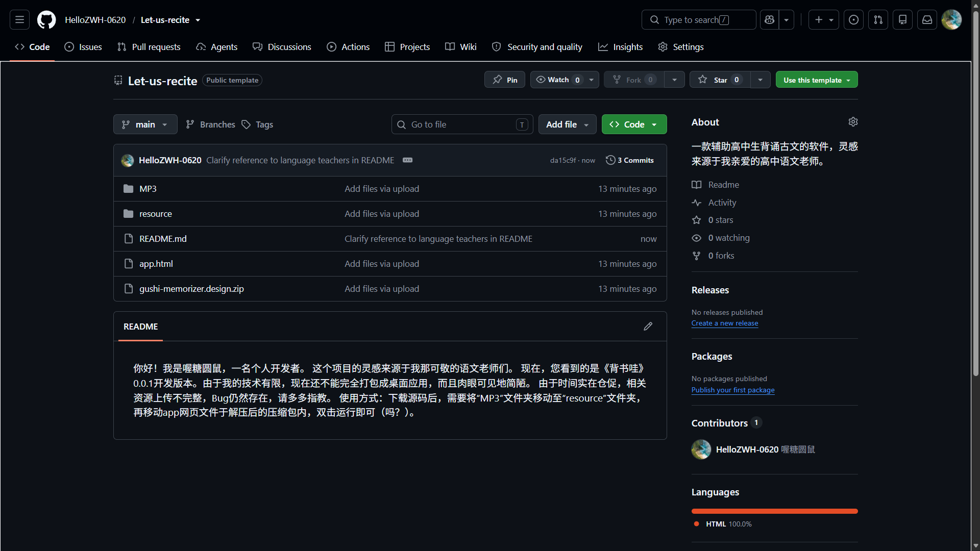Open the Actions tab
Image resolution: width=980 pixels, height=551 pixels.
pyautogui.click(x=349, y=47)
